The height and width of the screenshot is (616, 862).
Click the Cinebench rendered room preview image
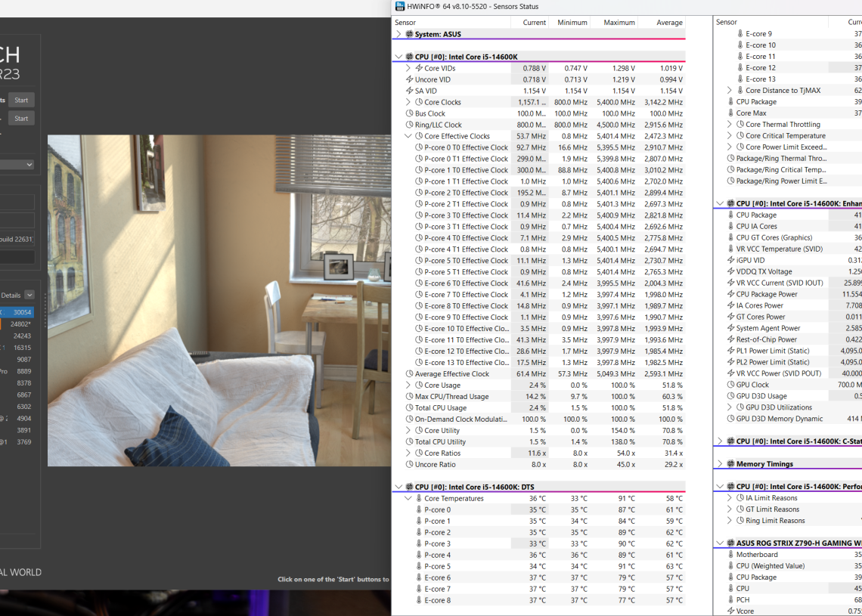tap(219, 301)
